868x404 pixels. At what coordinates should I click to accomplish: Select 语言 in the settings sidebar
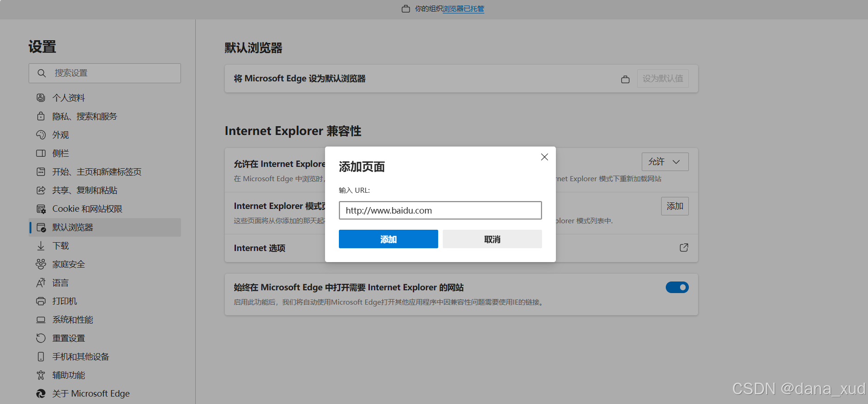coord(105,282)
